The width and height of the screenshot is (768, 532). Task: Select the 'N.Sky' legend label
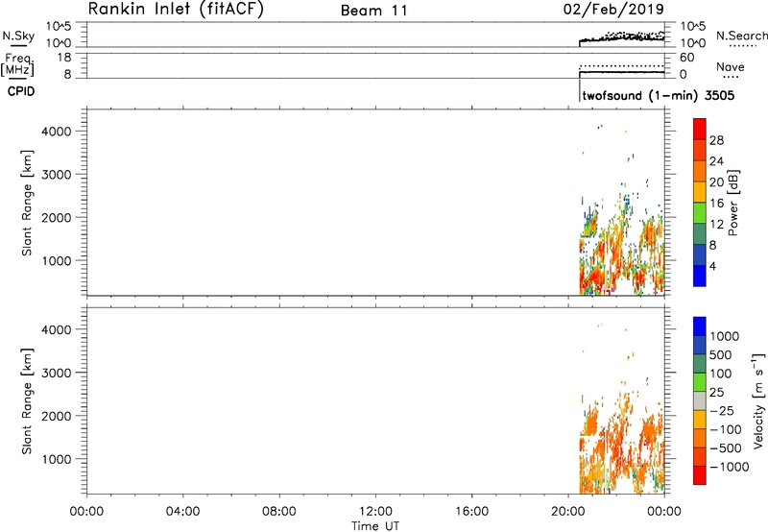coord(18,36)
